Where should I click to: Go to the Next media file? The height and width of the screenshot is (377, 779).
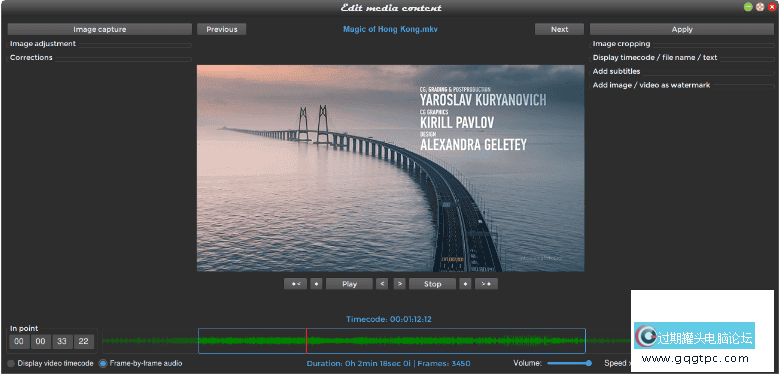pos(559,29)
